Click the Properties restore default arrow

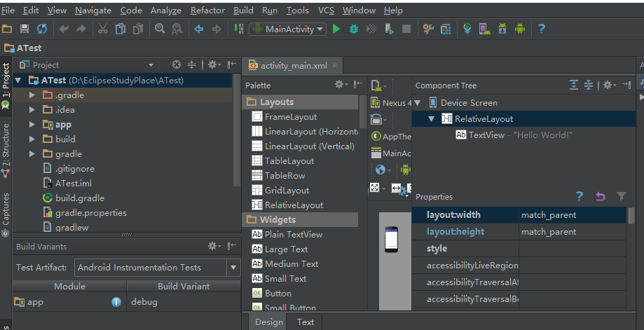click(x=601, y=197)
